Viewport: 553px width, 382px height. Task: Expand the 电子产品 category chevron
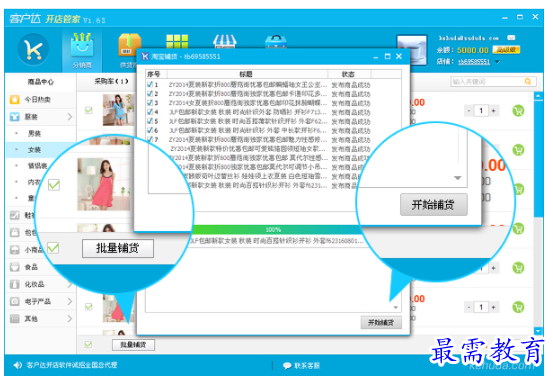point(69,302)
